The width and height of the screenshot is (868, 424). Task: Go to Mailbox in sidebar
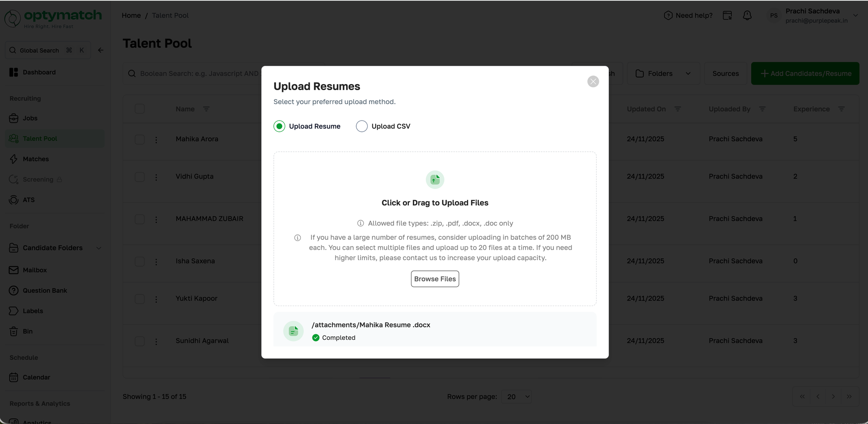pyautogui.click(x=35, y=270)
